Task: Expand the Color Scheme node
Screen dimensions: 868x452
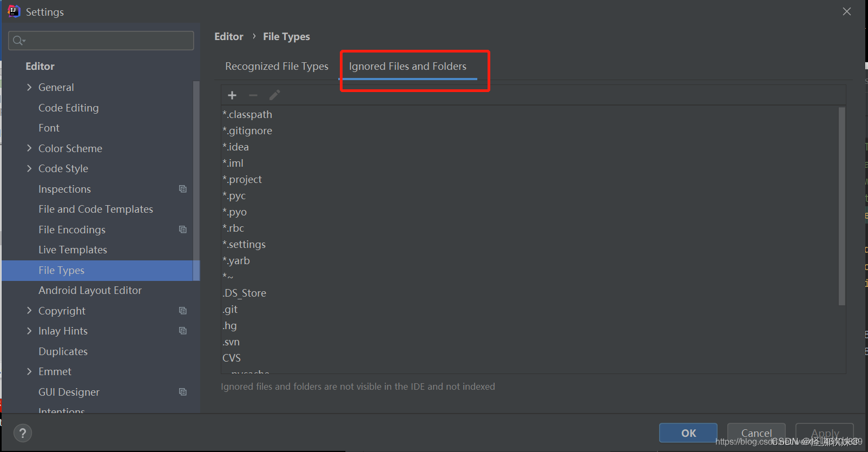Action: (29, 148)
